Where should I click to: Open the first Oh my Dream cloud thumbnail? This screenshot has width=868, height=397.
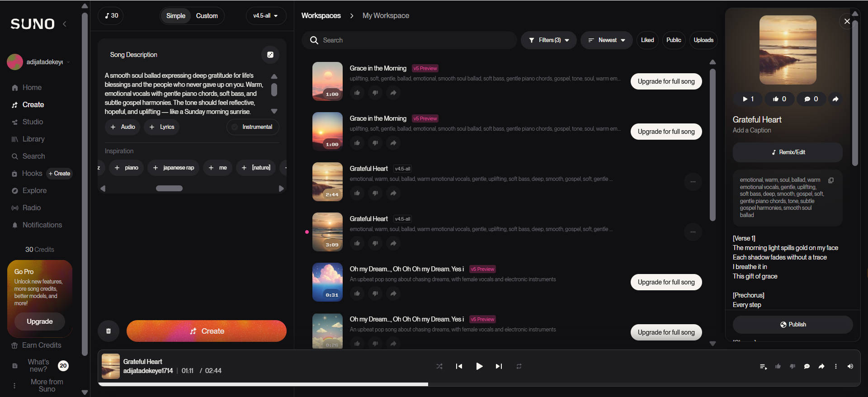(327, 282)
